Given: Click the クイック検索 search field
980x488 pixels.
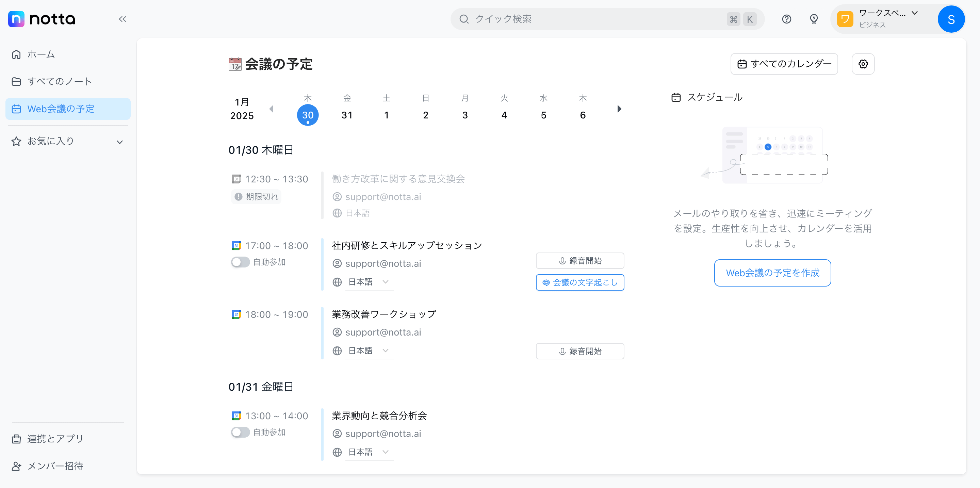Looking at the screenshot, I should point(607,19).
